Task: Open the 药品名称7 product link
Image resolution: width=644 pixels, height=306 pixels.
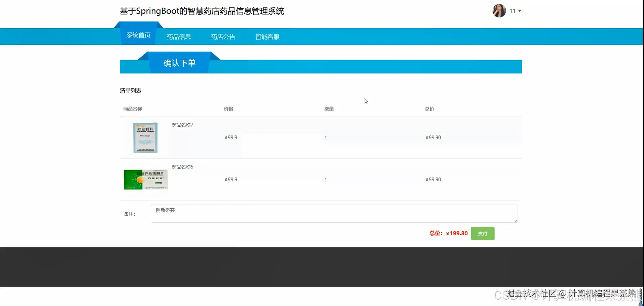Action: pyautogui.click(x=182, y=125)
